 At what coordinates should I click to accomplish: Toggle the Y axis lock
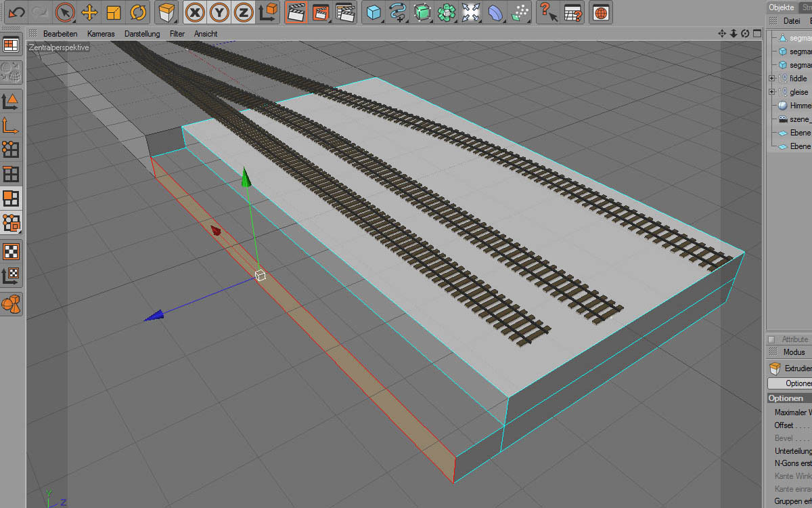(219, 12)
